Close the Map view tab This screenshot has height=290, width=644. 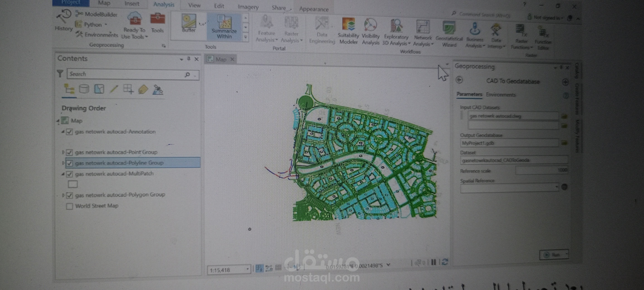tap(232, 59)
